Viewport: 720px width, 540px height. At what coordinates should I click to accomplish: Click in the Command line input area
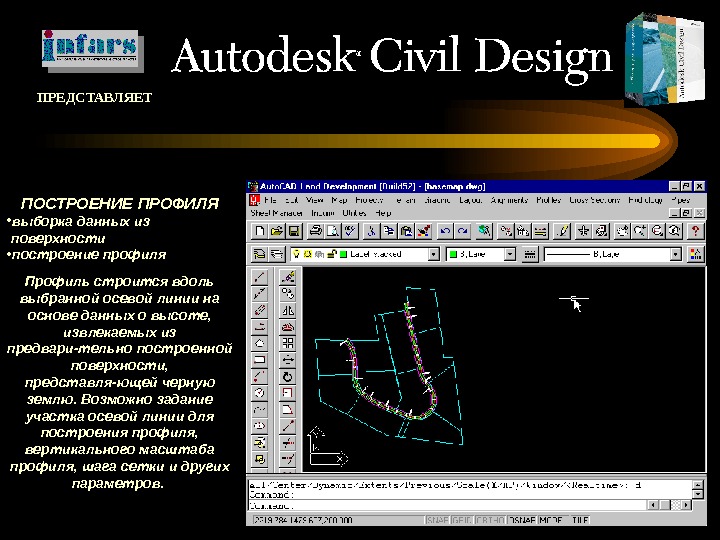tap(448, 506)
